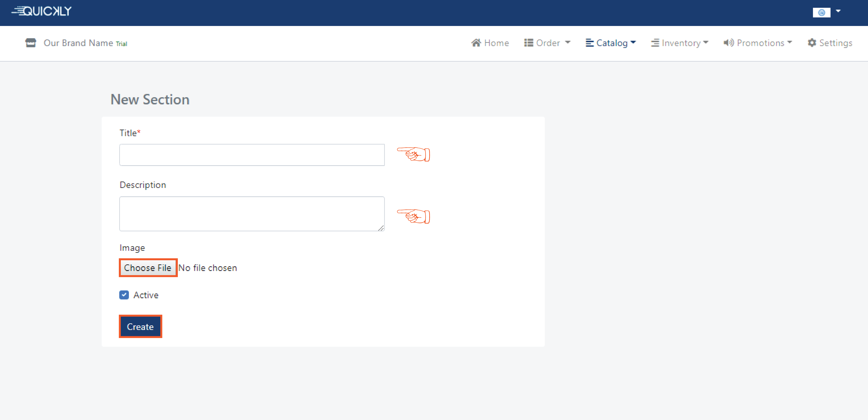Image resolution: width=868 pixels, height=420 pixels.
Task: Open the Promotions menu
Action: 761,43
